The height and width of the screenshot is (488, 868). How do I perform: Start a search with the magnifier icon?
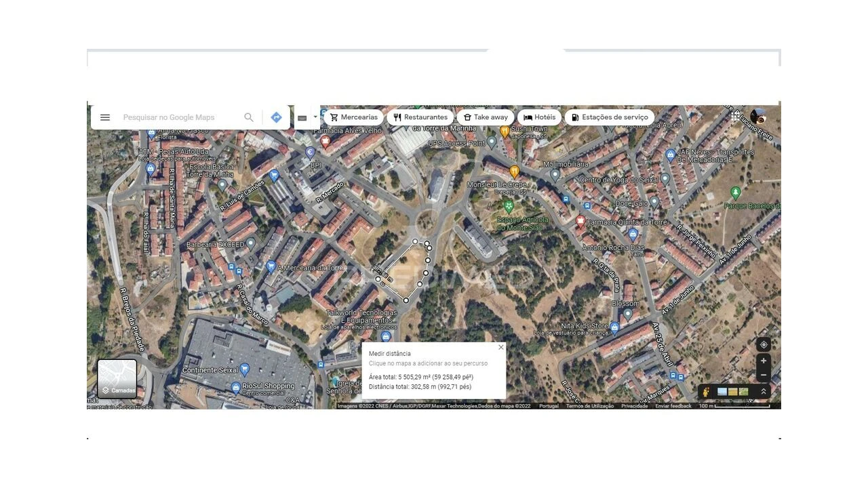point(248,117)
